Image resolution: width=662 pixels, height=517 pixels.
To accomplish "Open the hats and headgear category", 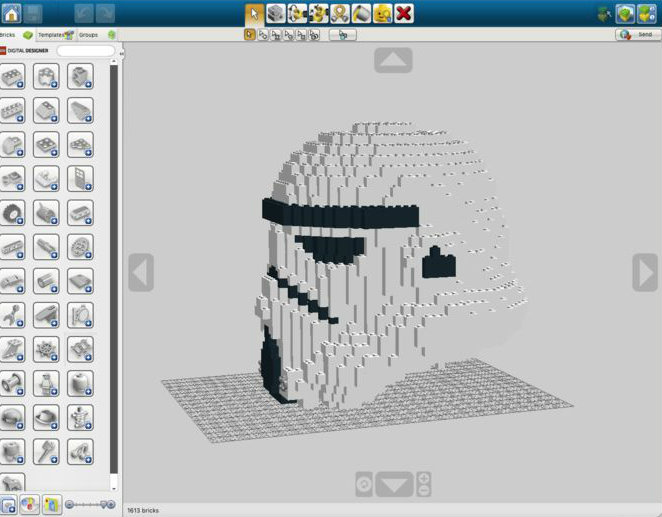I will point(46,418).
